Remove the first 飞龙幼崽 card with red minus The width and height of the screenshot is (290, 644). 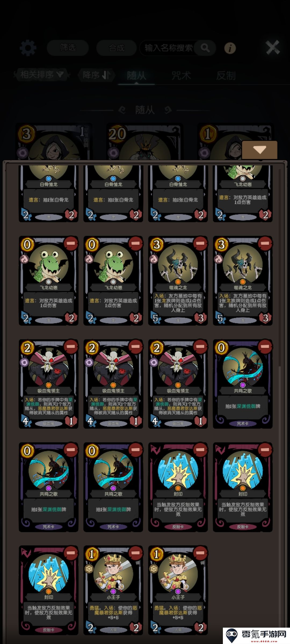(71, 243)
